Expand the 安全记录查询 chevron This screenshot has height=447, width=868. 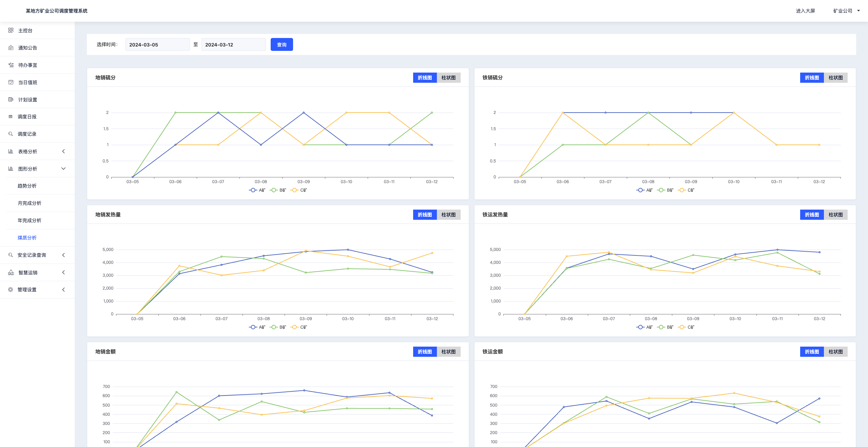[63, 255]
